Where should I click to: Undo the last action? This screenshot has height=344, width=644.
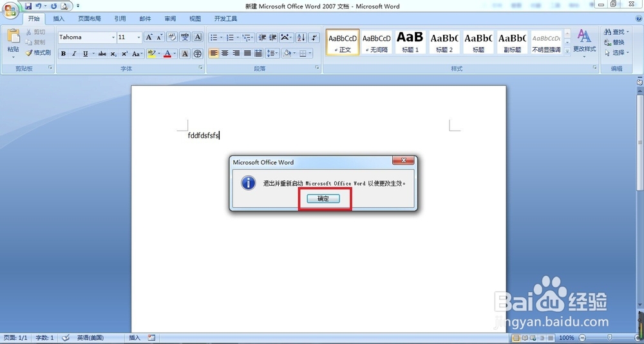click(x=39, y=6)
